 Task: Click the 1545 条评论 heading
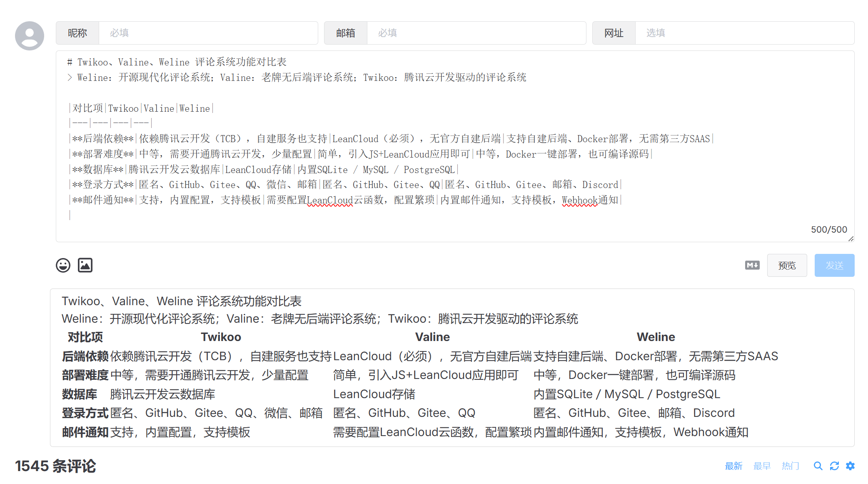pos(55,466)
